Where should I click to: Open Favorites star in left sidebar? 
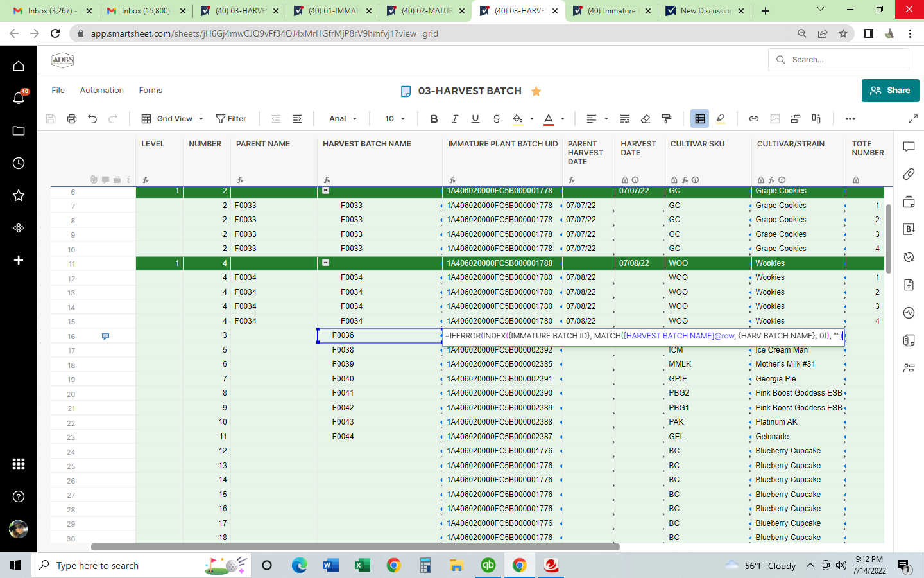click(19, 195)
